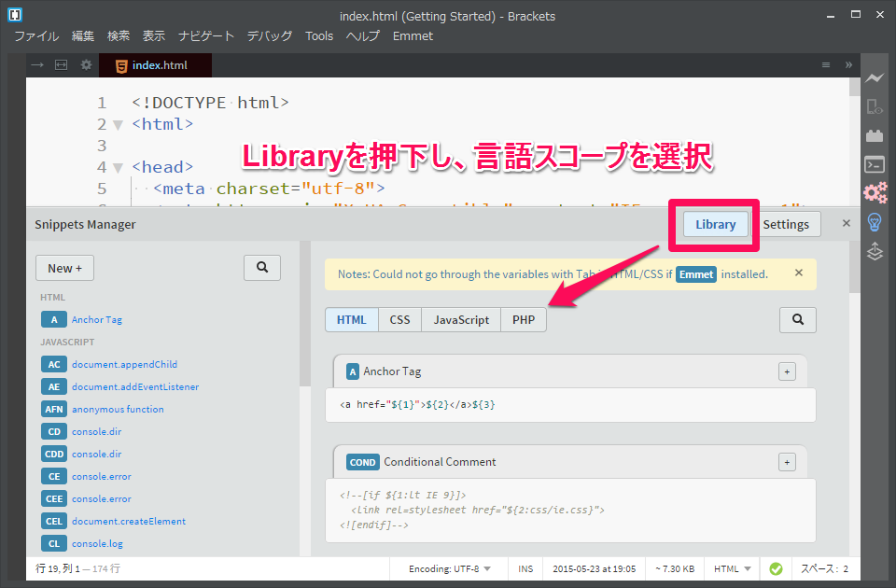This screenshot has height=588, width=896.
Task: Collapse the head tag fold arrow on line 4
Action: tap(118, 167)
